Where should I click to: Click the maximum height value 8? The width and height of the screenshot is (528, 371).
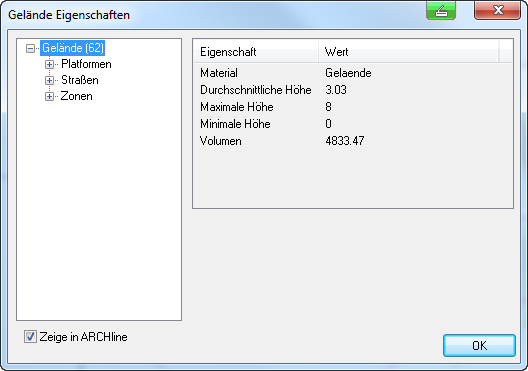coord(328,107)
